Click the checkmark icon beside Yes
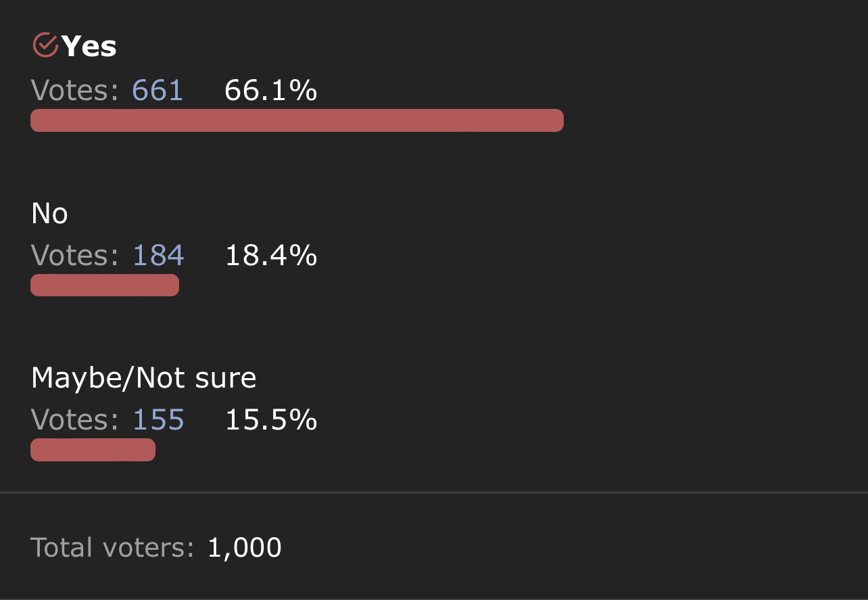Image resolution: width=868 pixels, height=600 pixels. click(x=45, y=45)
